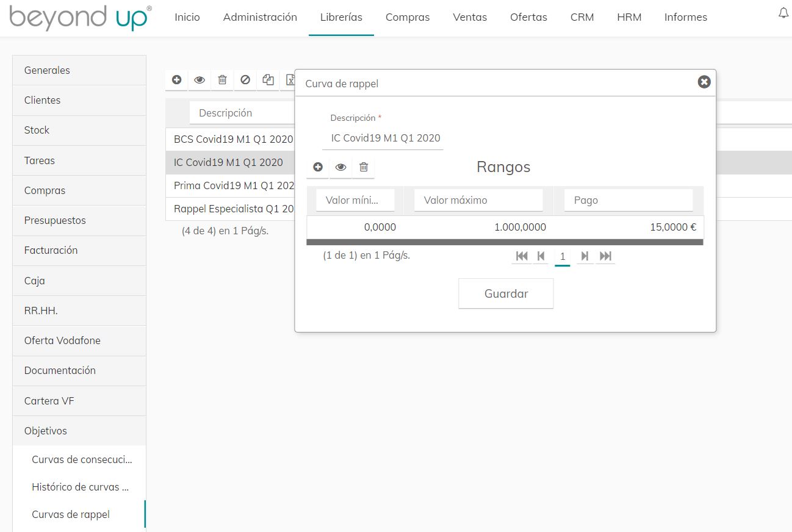Image resolution: width=792 pixels, height=532 pixels.
Task: Click the Valor mínimo filter field
Action: [x=355, y=200]
